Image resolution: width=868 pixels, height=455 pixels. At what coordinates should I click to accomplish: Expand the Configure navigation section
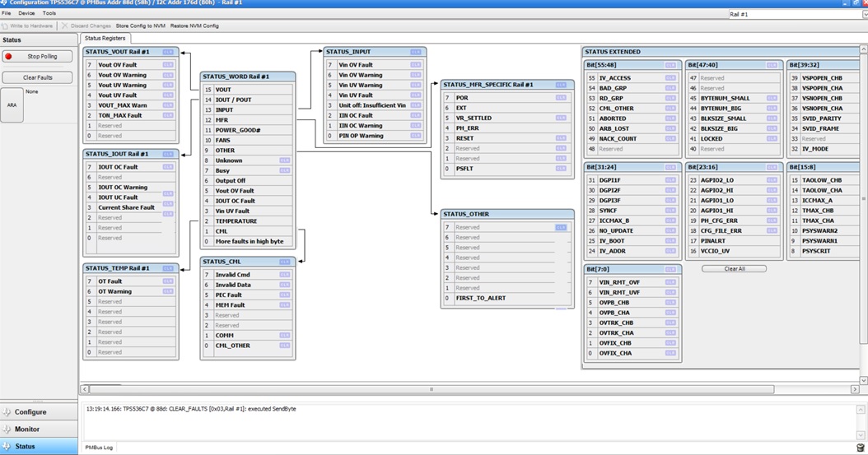[x=30, y=412]
